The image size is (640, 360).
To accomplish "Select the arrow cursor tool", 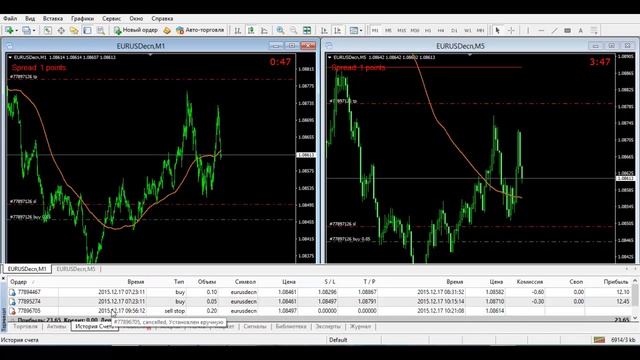I will coord(498,30).
